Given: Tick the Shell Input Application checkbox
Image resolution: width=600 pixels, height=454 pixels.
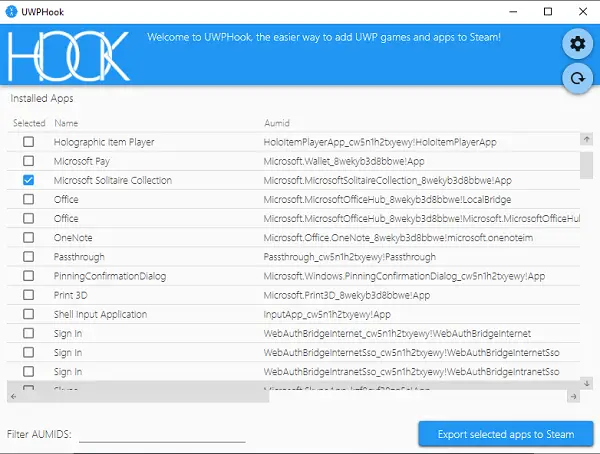Looking at the screenshot, I should point(28,314).
